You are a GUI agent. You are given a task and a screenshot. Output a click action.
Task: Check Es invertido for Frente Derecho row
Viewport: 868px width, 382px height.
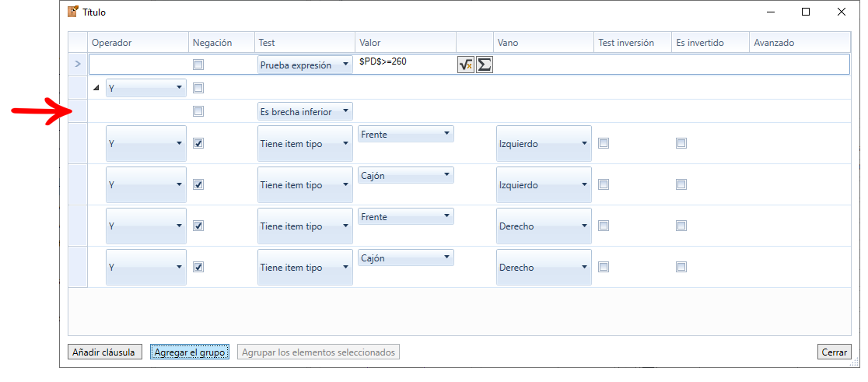click(681, 226)
